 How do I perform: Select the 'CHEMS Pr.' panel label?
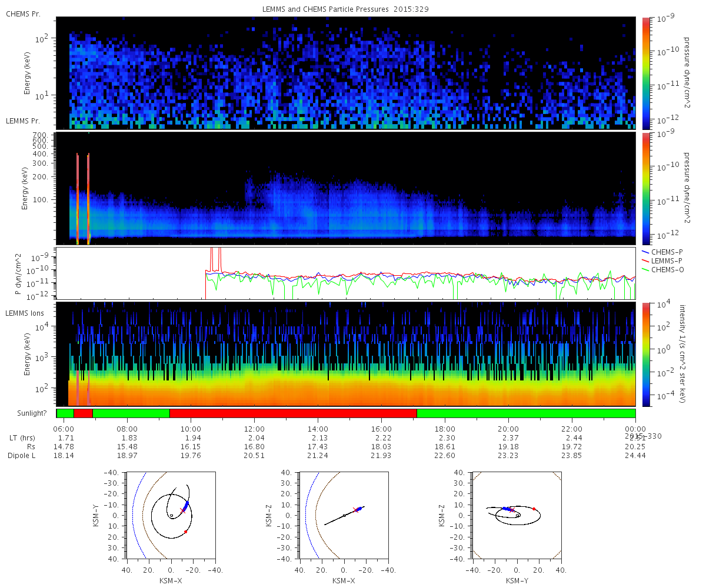coord(23,13)
